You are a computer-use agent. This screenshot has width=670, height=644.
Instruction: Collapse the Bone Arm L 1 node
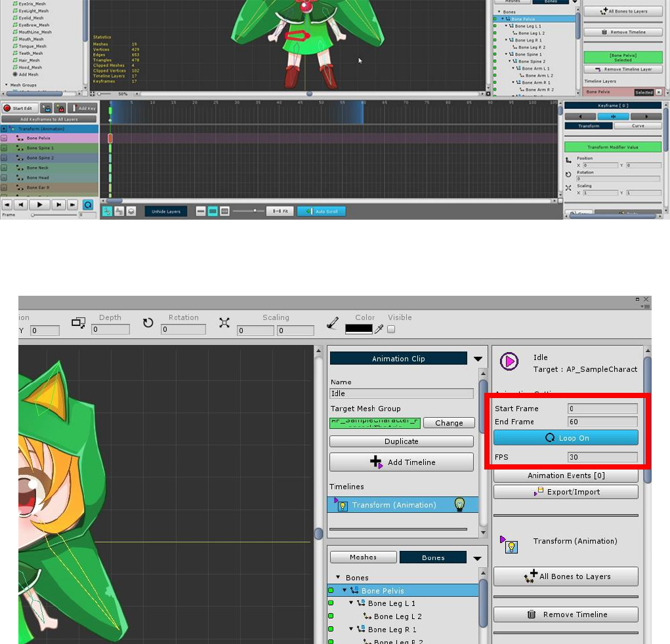click(513, 68)
